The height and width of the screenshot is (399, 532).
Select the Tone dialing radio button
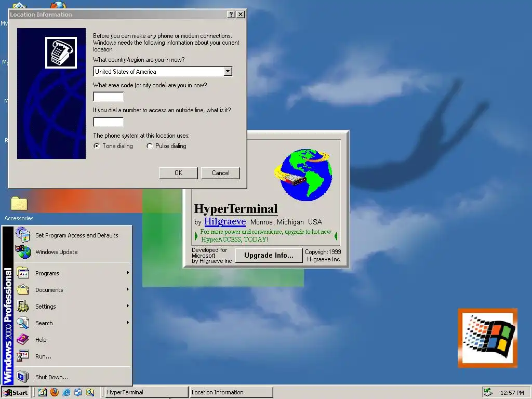click(x=97, y=146)
